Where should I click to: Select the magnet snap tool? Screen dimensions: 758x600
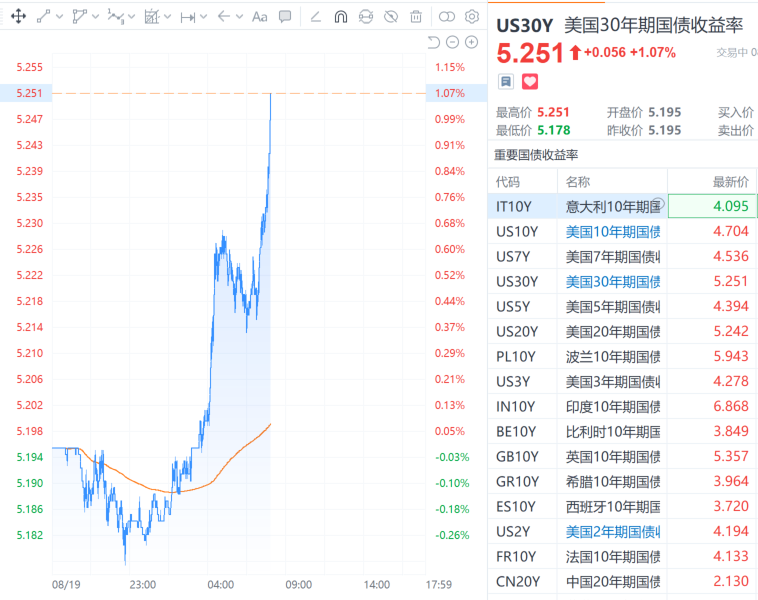pos(341,17)
